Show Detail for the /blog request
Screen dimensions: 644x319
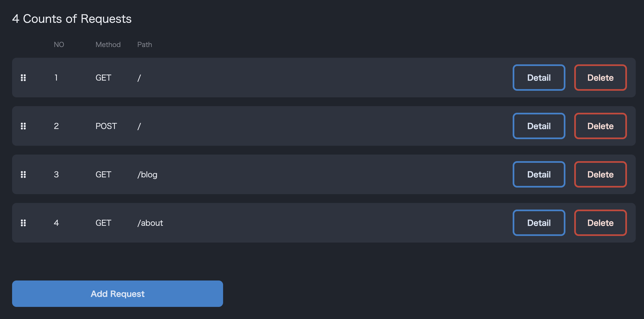point(539,174)
